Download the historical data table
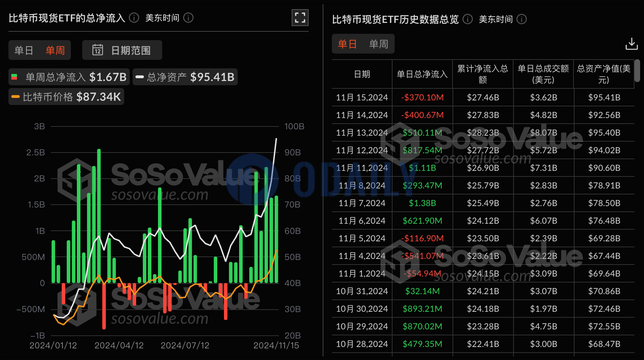The image size is (644, 360). point(631,44)
